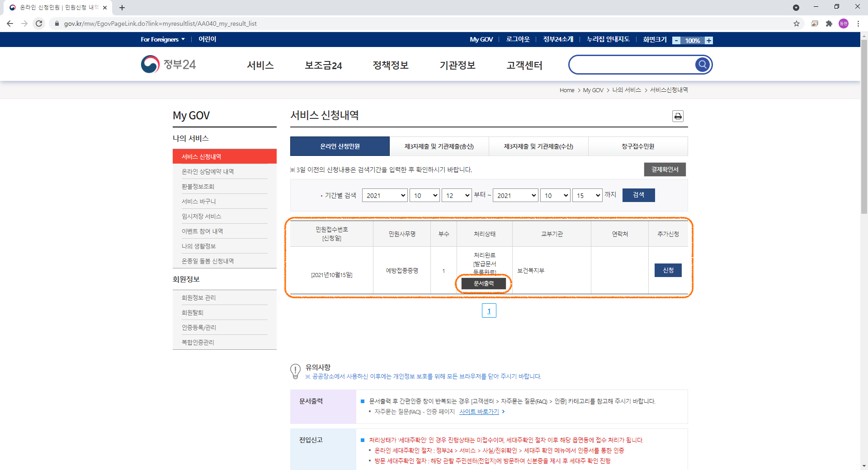The width and height of the screenshot is (868, 470).
Task: Increase screen size with plus button
Action: tap(709, 40)
